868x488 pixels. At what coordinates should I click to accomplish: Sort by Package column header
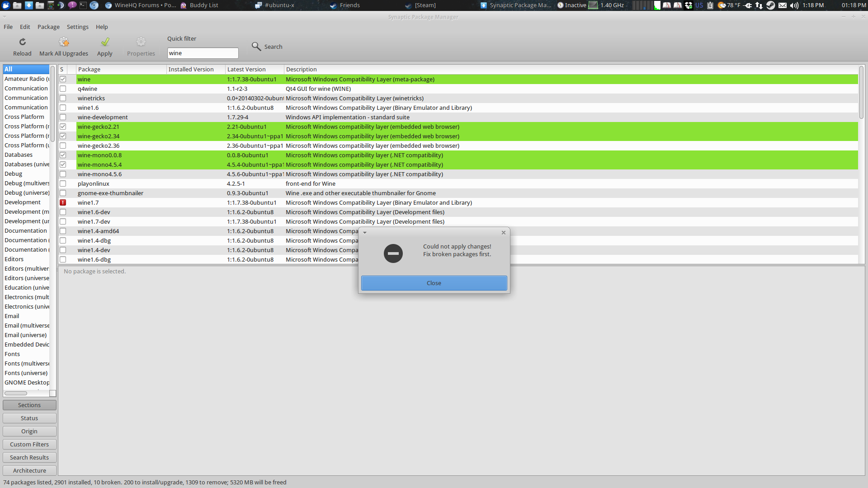click(x=121, y=69)
